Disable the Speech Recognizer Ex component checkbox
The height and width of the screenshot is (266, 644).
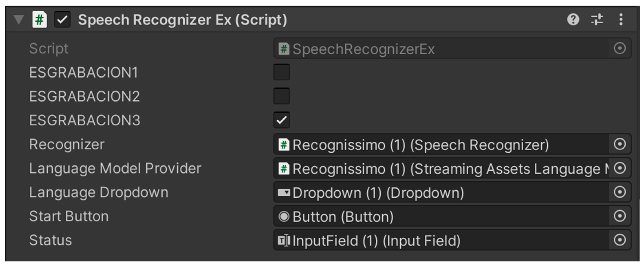[62, 20]
